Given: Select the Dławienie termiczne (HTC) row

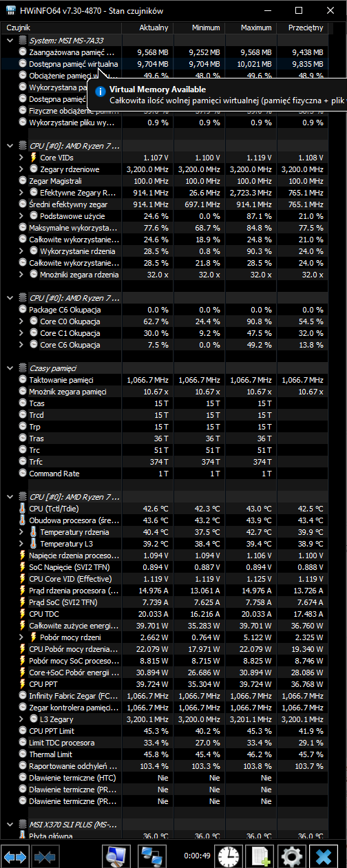Looking at the screenshot, I should (164, 777).
